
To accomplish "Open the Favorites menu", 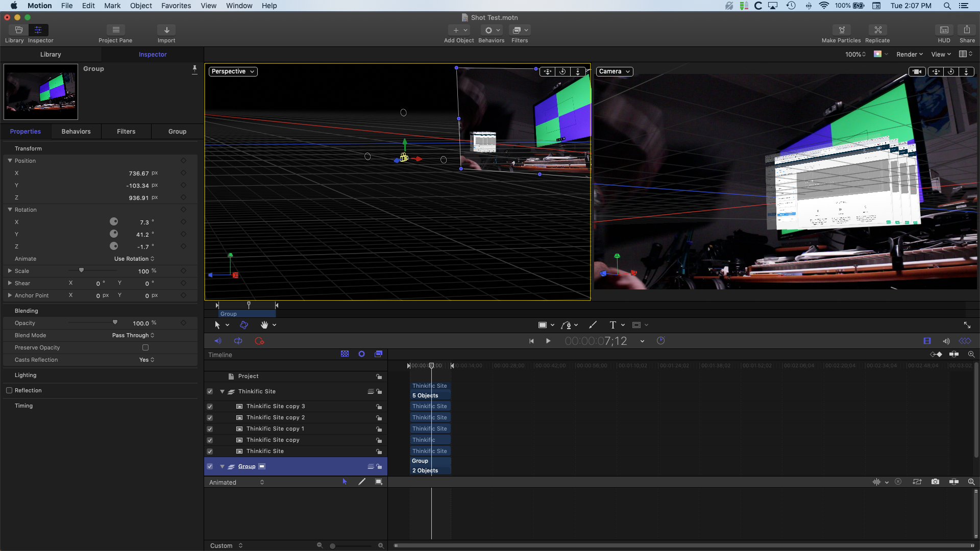I will coord(176,6).
